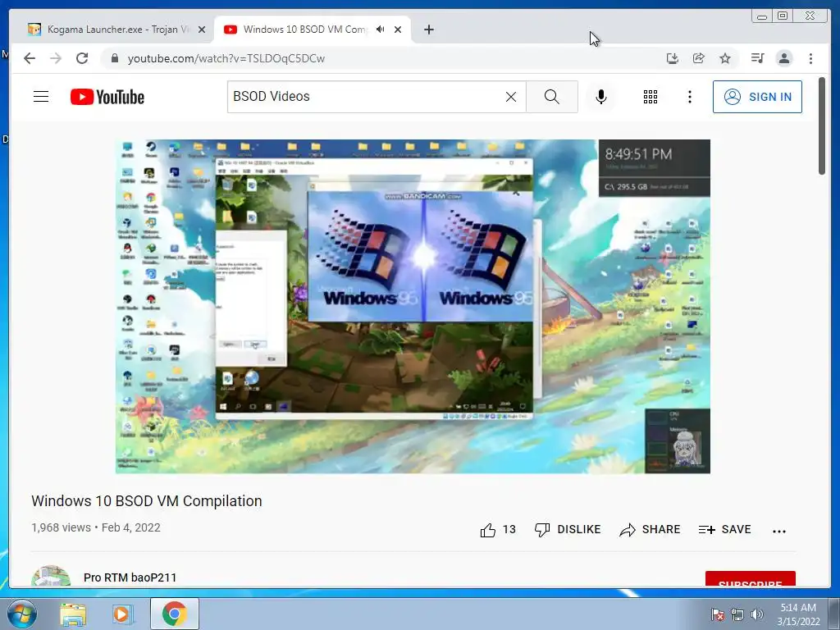Close the Windows 10 BSOD YouTube tab
Image resolution: width=840 pixels, height=630 pixels.
(398, 30)
